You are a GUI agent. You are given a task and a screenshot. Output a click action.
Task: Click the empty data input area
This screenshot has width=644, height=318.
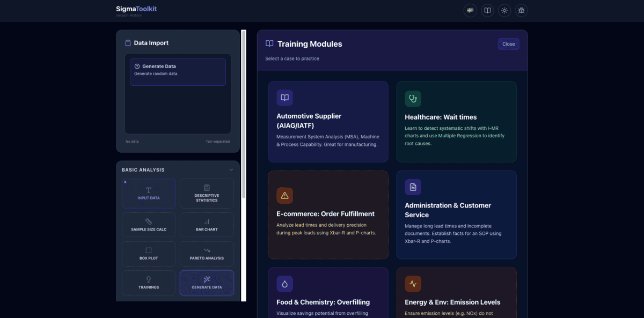178,94
